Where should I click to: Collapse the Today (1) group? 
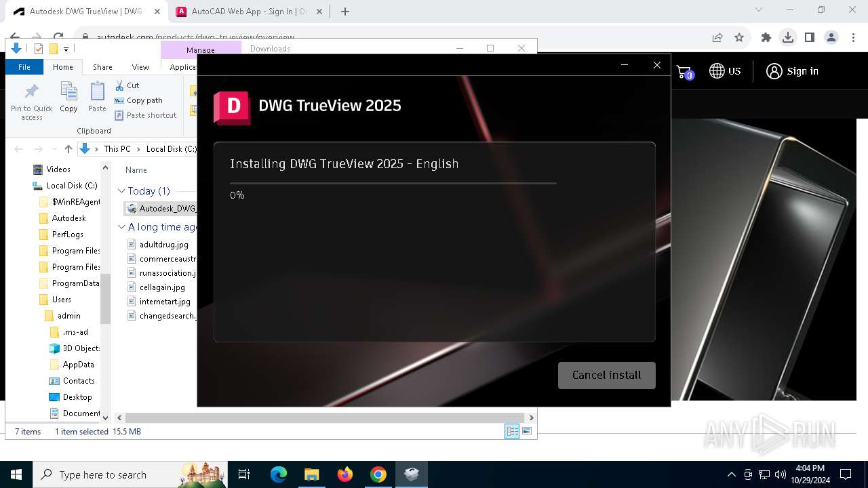click(121, 191)
